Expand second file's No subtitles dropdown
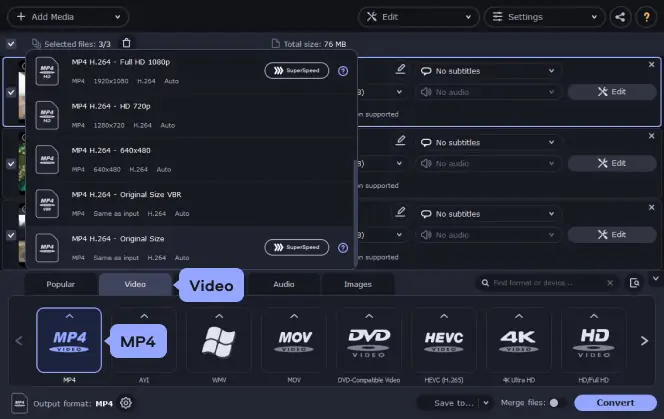Screen dimensions: 664x419 (488, 142)
